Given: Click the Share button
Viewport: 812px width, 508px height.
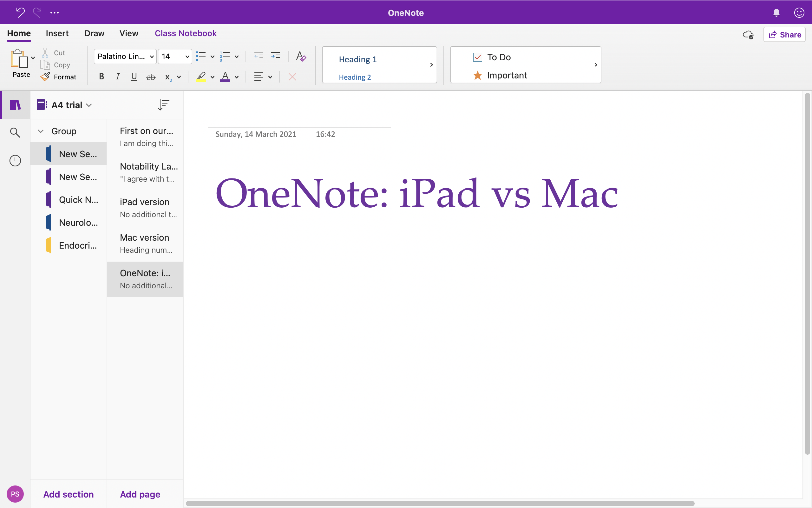Looking at the screenshot, I should click(784, 35).
